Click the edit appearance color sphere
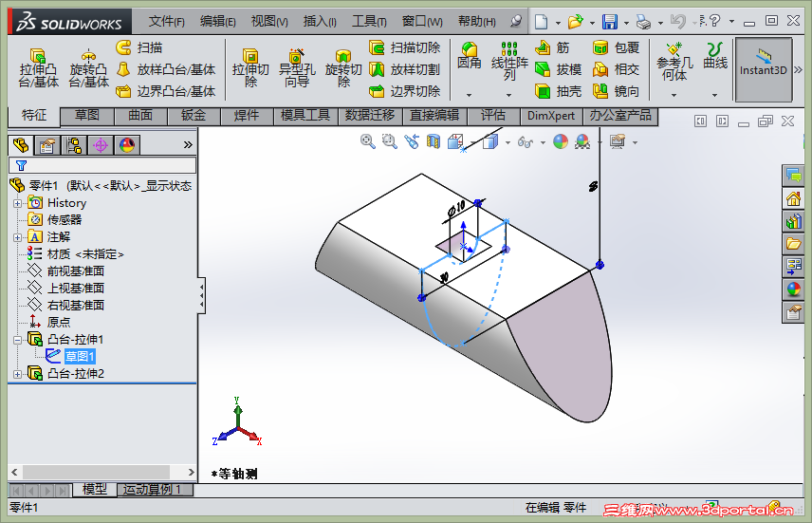The height and width of the screenshot is (523, 812). coord(561,141)
